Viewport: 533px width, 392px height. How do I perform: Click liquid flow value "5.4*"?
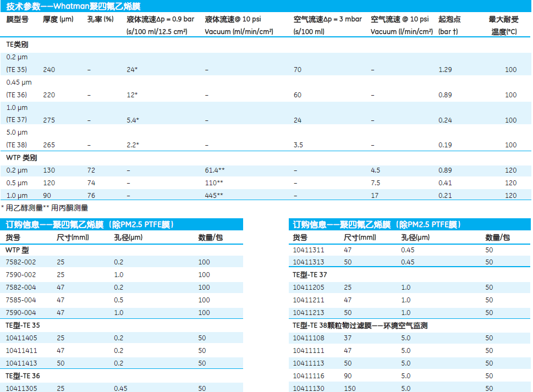[x=133, y=120]
